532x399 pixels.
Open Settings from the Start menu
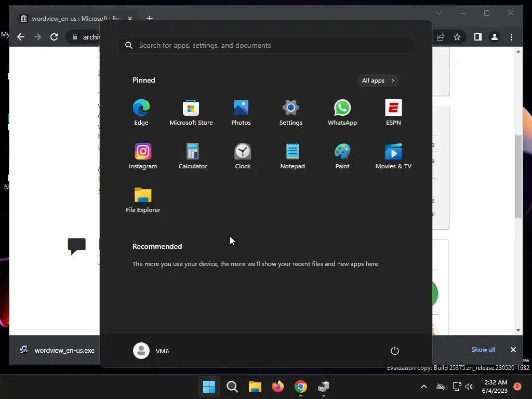click(291, 113)
